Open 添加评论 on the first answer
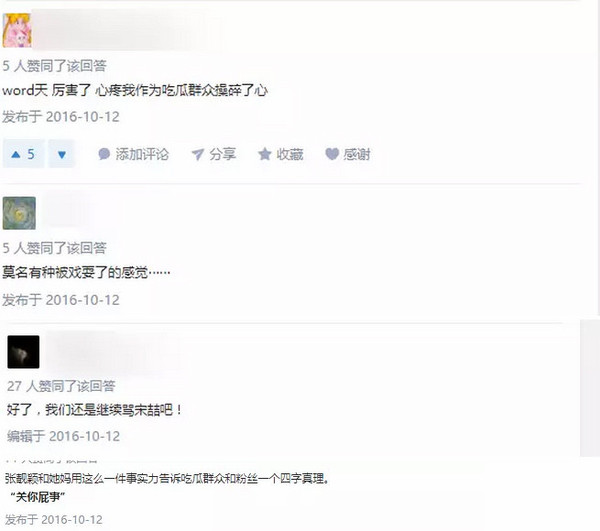 point(133,154)
